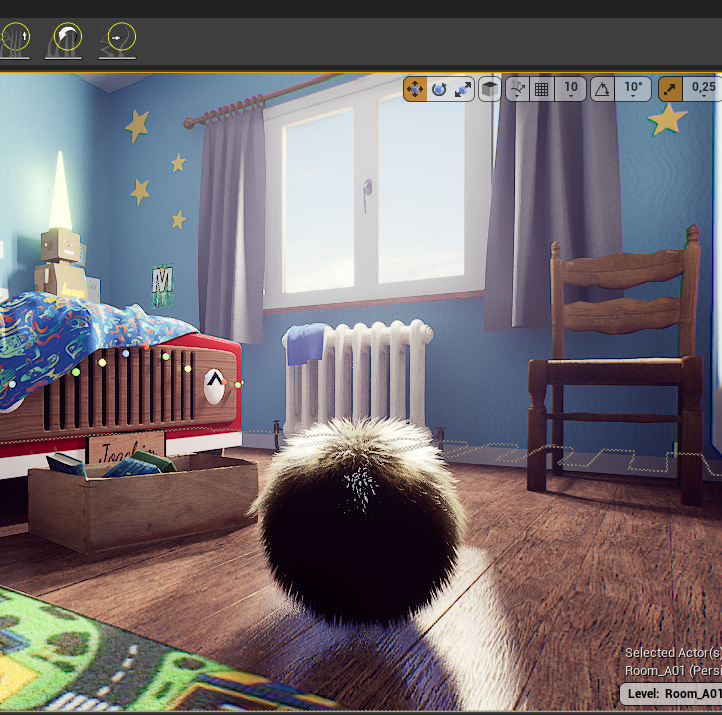This screenshot has height=715, width=722.
Task: Open the scale snap 0,25 dropdown
Action: tap(702, 89)
